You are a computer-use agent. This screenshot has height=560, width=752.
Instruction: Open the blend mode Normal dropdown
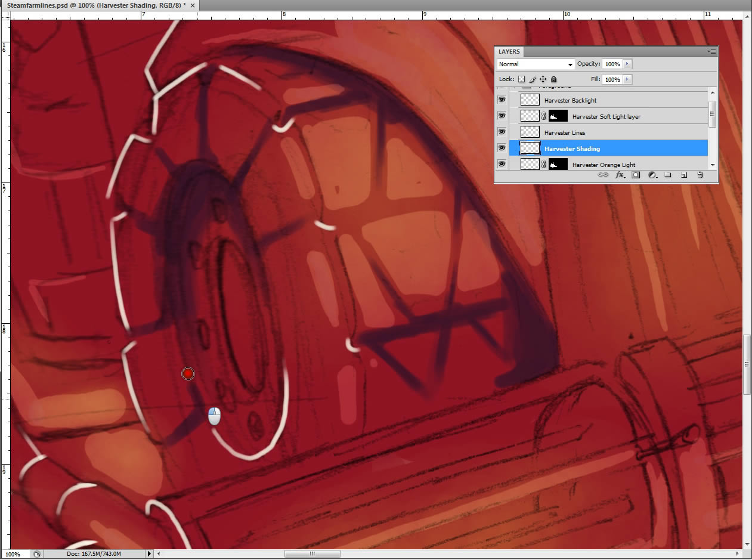536,64
